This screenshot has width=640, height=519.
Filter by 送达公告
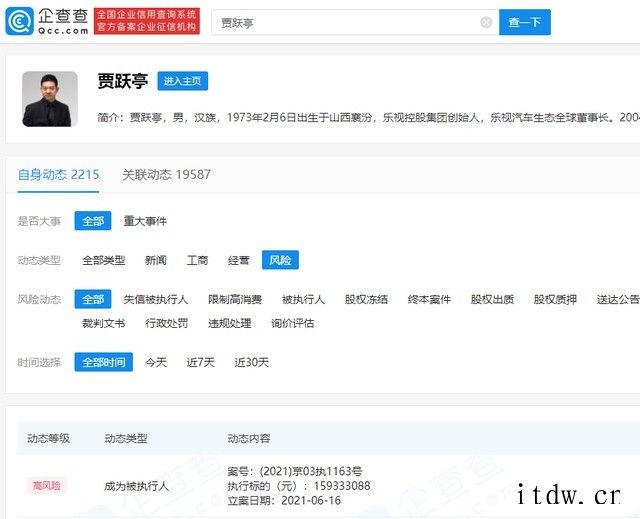618,299
